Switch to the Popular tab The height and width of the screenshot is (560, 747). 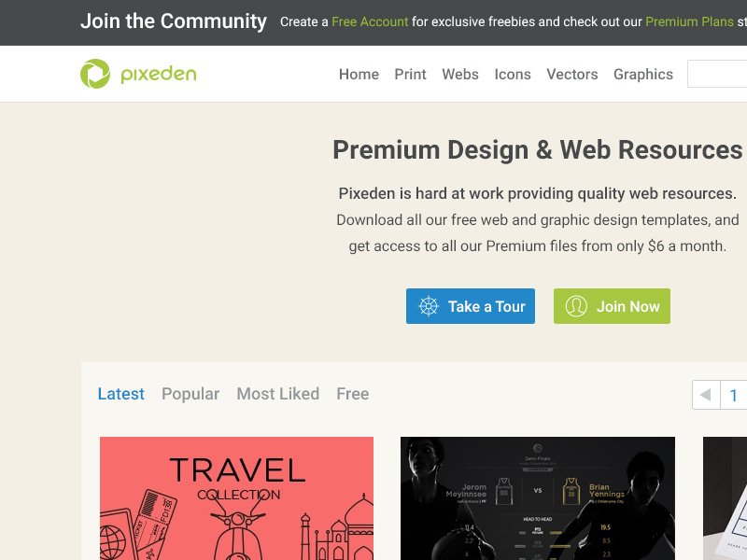pos(190,394)
